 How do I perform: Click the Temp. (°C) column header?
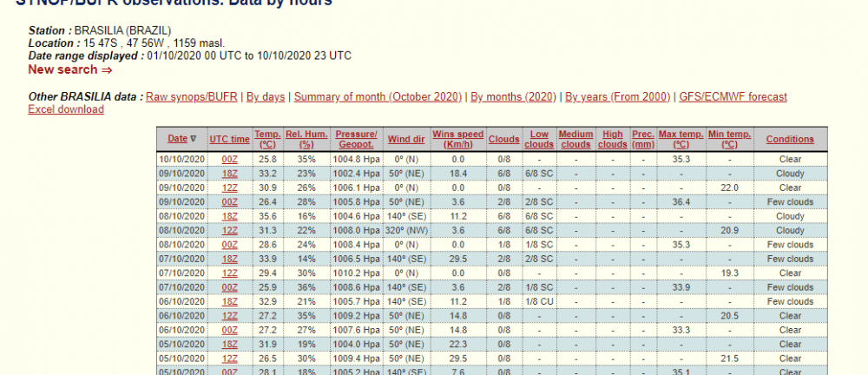coord(266,139)
